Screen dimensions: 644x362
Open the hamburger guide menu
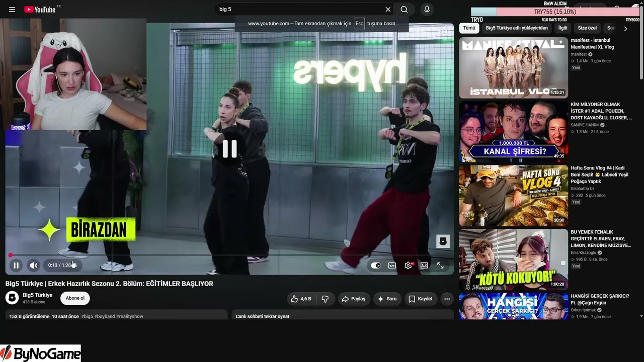pos(12,10)
